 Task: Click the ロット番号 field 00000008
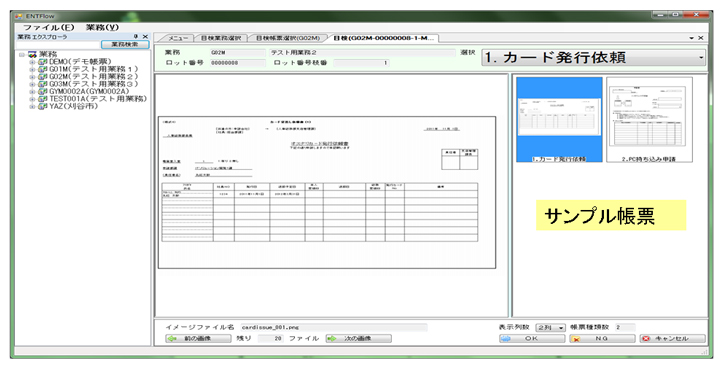coord(238,63)
